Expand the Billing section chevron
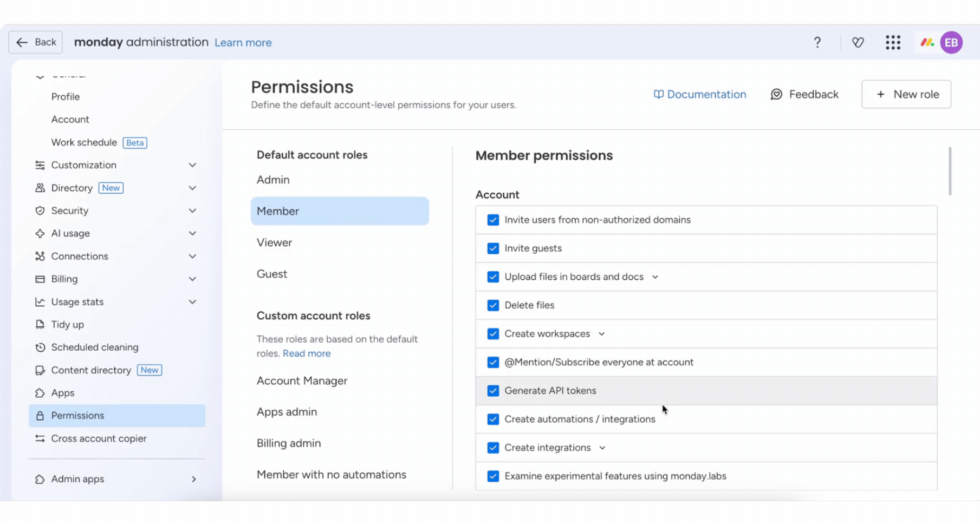 (x=192, y=279)
